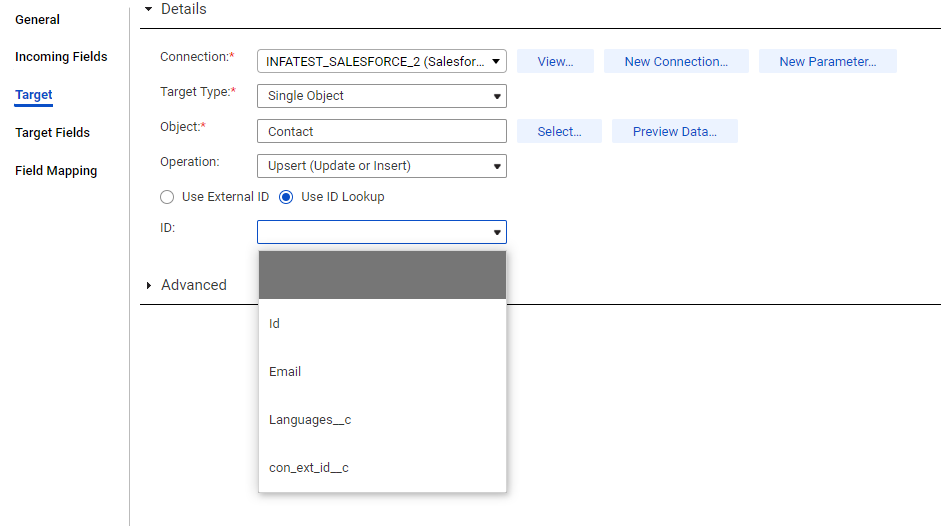Choose con_ext_id__c from the ID list
Screen dimensions: 941x526
382,468
